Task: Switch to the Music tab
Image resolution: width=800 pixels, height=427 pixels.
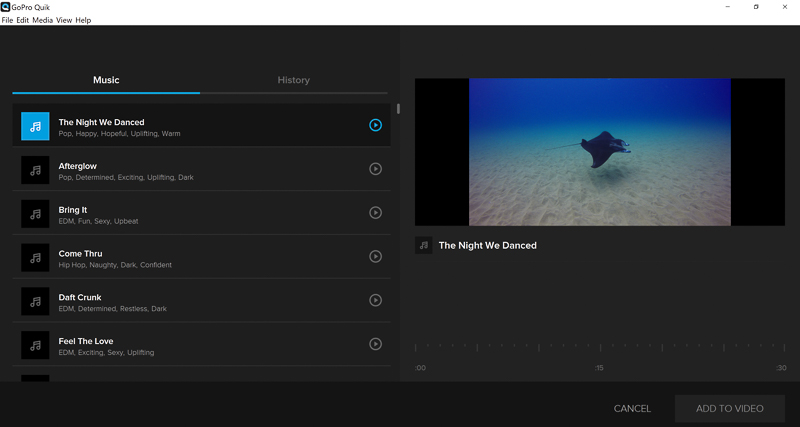Action: click(x=106, y=80)
